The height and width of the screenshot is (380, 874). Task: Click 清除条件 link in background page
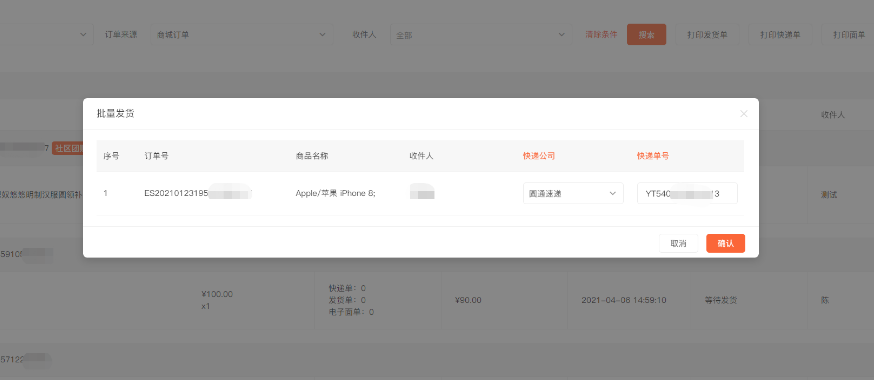click(601, 35)
